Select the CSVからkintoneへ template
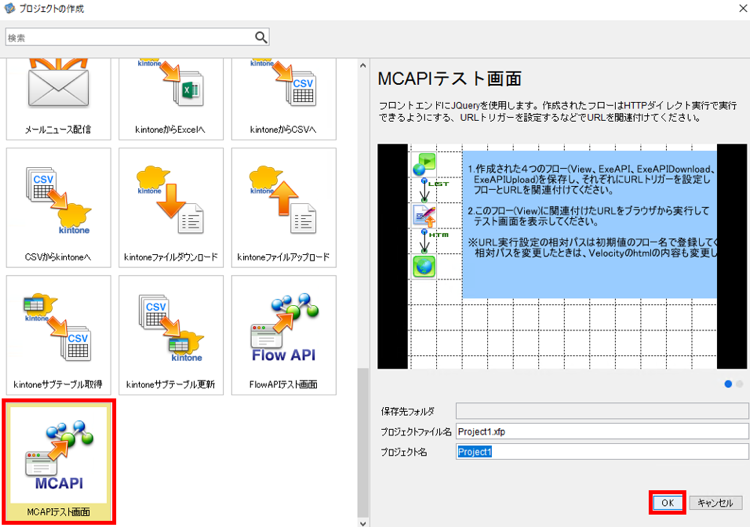Screen dimensions: 750x527 (58, 208)
